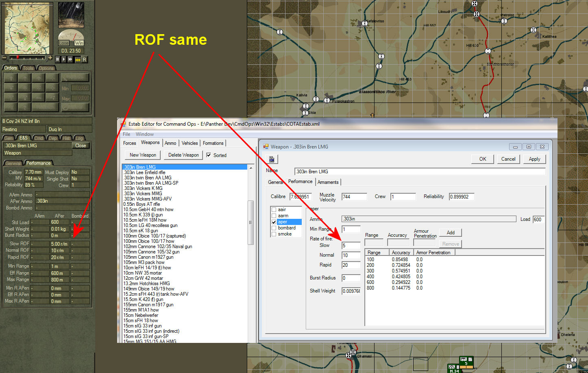Click the Rapid rate of fire field
The image size is (588, 373).
[351, 265]
